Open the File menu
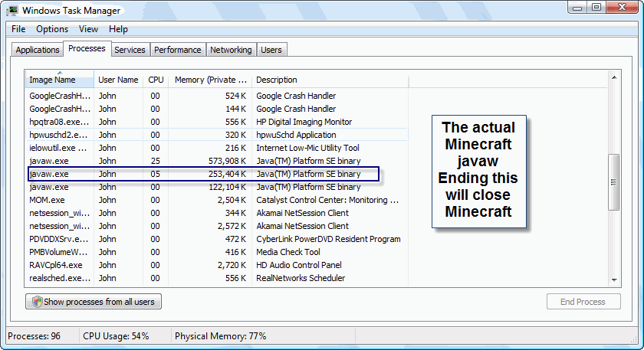This screenshot has width=644, height=350. point(18,29)
